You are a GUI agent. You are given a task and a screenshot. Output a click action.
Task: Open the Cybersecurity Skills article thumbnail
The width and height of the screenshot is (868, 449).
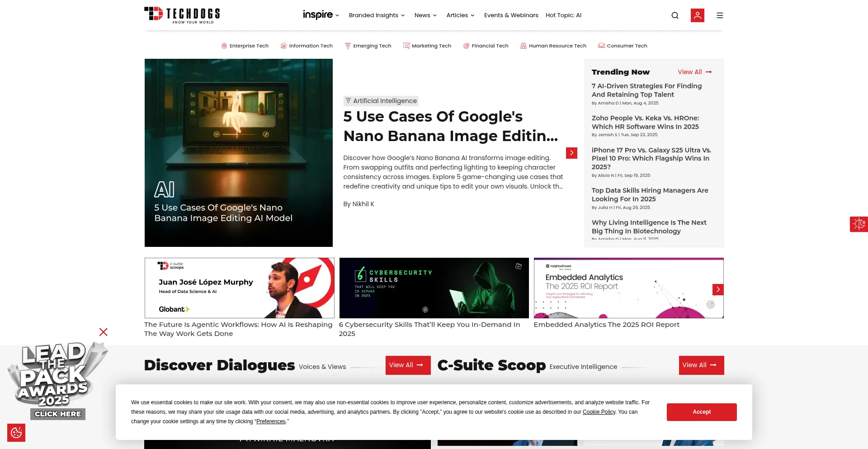[x=434, y=288]
